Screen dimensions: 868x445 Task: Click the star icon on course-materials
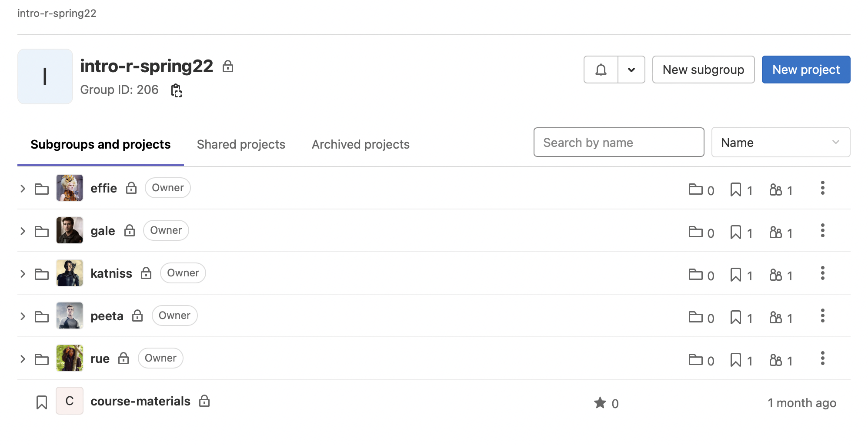coord(600,403)
